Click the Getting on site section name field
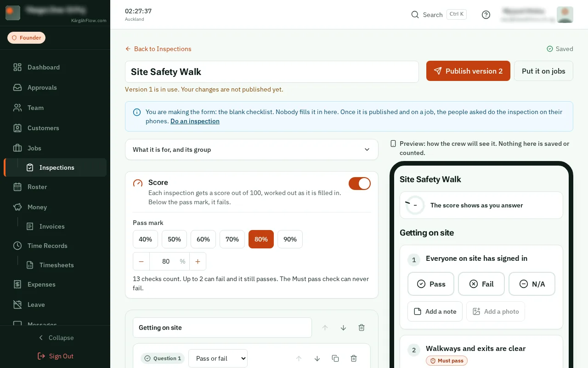The width and height of the screenshot is (588, 368). (222, 328)
